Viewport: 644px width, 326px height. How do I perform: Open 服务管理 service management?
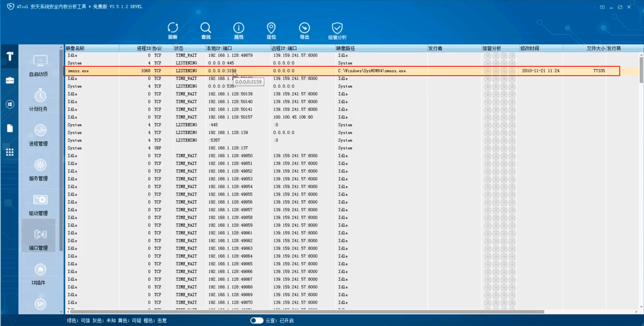coord(38,170)
